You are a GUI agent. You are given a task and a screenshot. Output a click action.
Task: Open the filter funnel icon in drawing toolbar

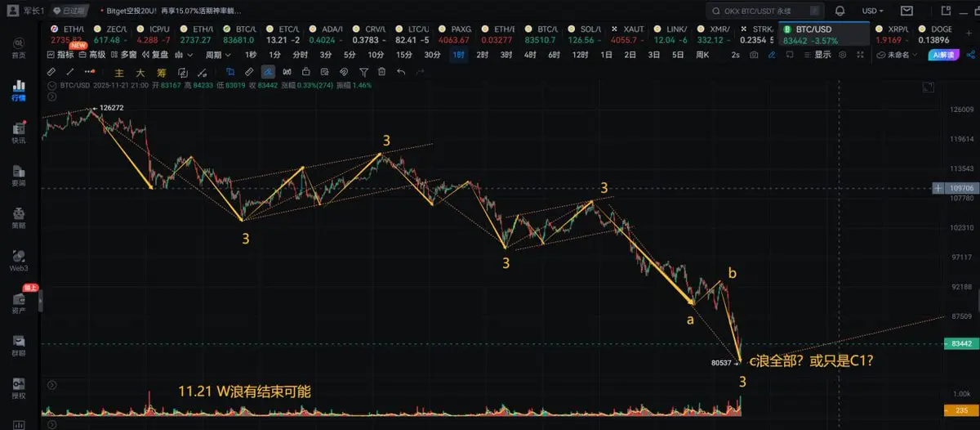tap(363, 72)
